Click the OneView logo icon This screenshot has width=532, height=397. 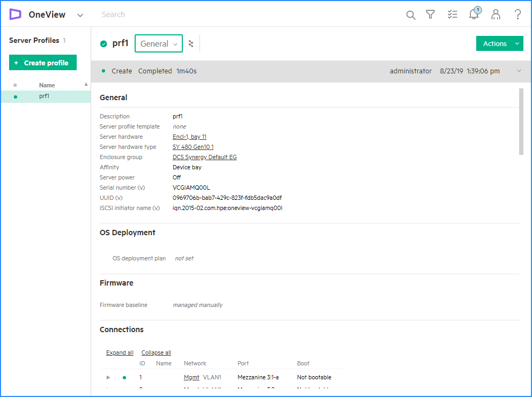[x=15, y=14]
